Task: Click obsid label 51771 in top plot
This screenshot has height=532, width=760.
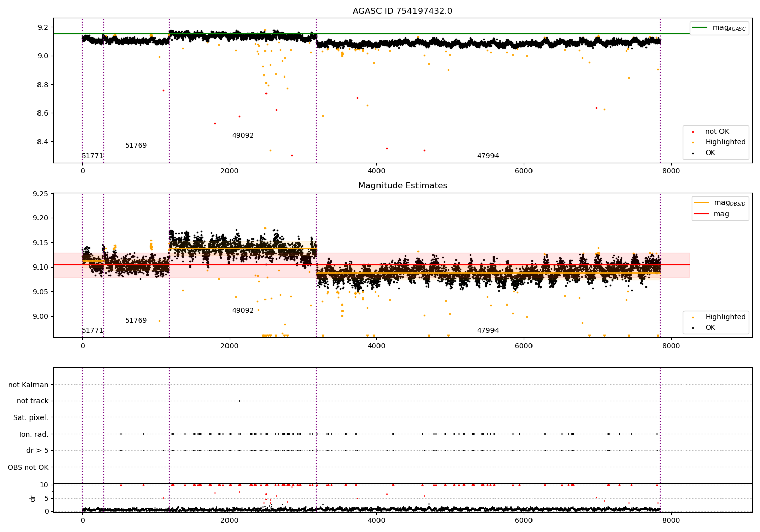Action: (92, 156)
